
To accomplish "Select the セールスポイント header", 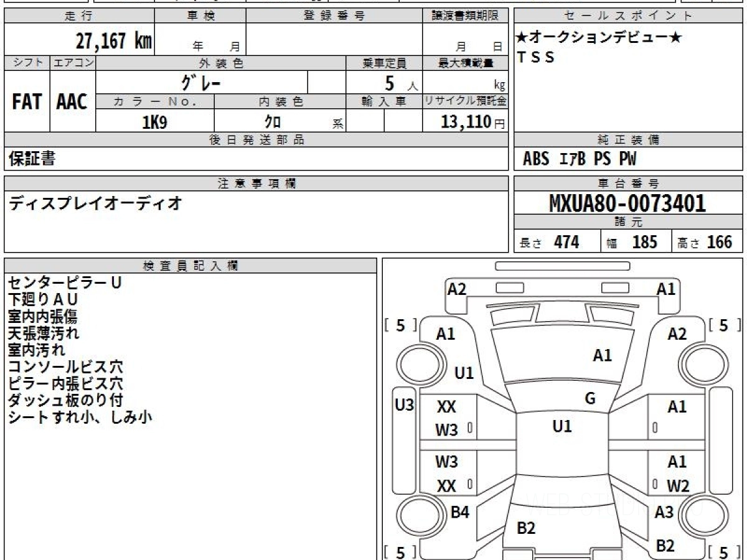I will tap(629, 16).
